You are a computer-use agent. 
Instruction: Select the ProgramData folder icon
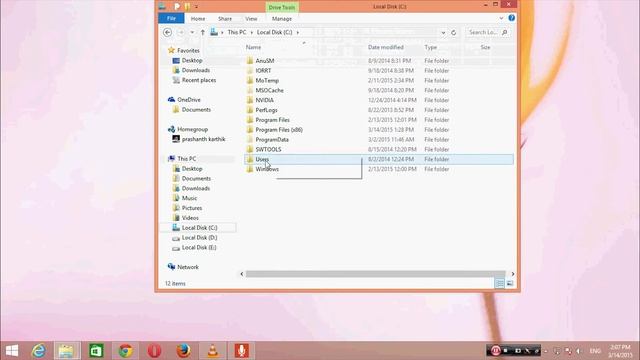click(x=250, y=140)
